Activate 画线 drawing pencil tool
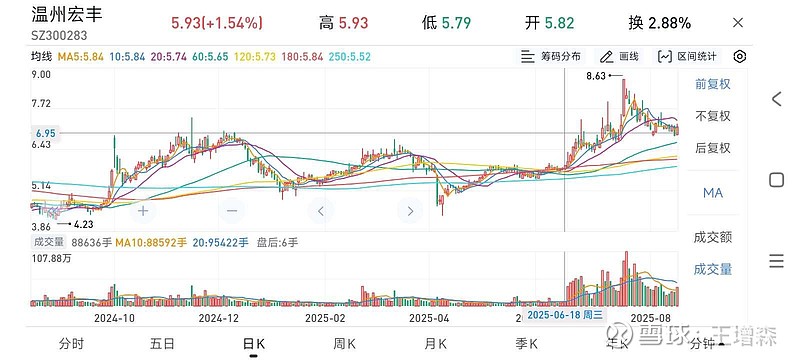The width and height of the screenshot is (800, 360). (x=619, y=57)
